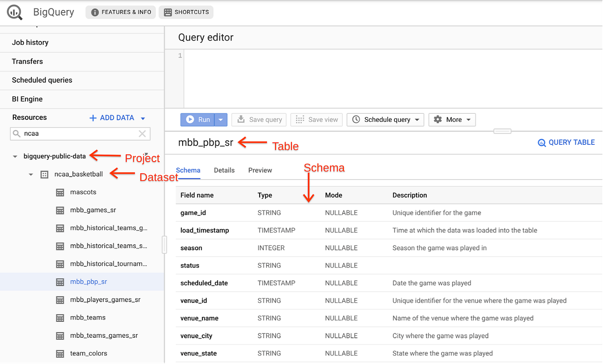The height and width of the screenshot is (364, 603).
Task: Clear the ncaa search using the X icon
Action: click(x=143, y=134)
